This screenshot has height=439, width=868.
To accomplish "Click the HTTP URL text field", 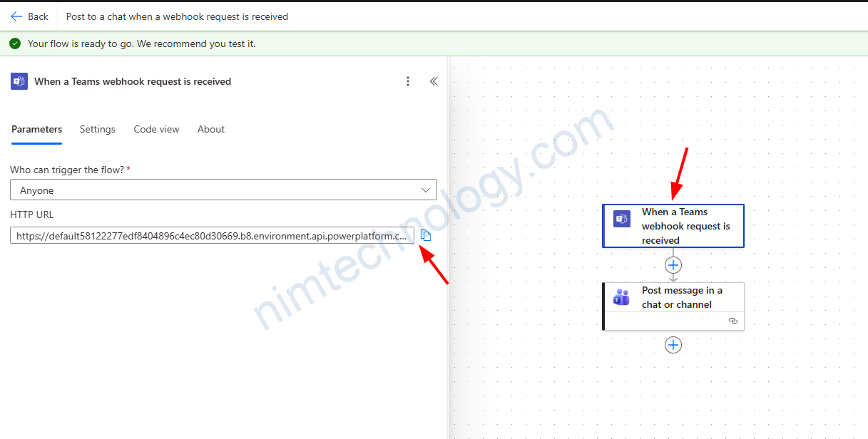I will click(212, 235).
